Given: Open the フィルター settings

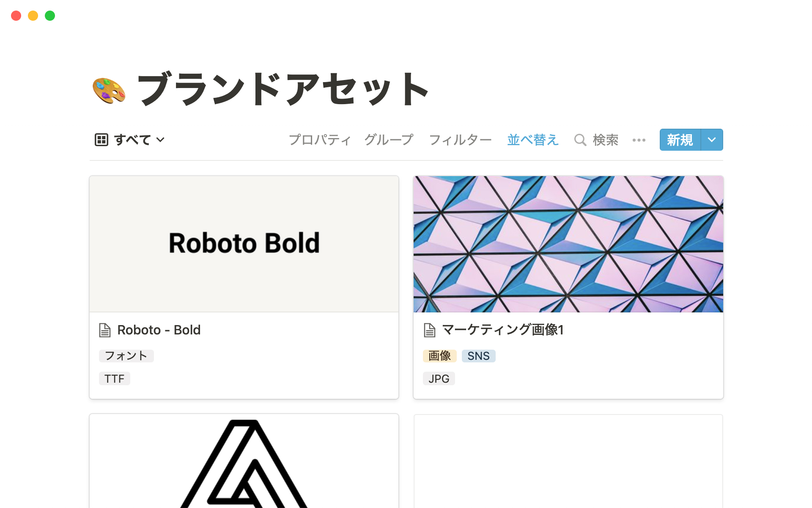Looking at the screenshot, I should click(460, 140).
